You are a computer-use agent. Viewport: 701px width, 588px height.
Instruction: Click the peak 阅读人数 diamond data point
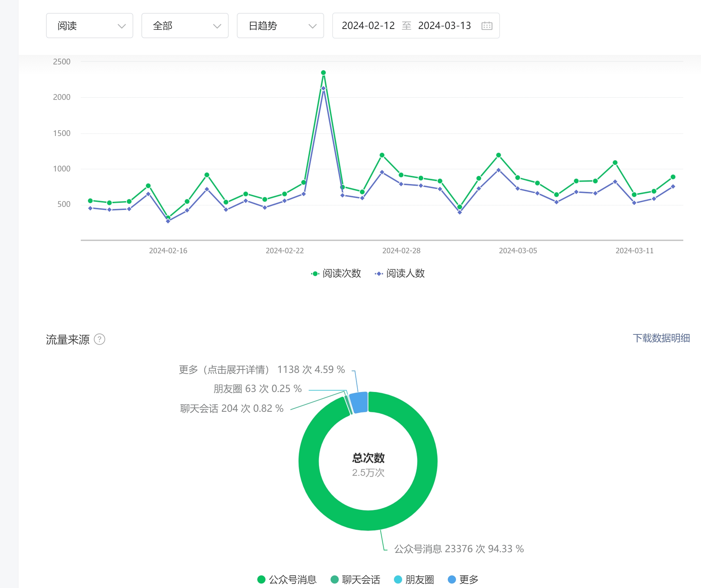(x=323, y=89)
